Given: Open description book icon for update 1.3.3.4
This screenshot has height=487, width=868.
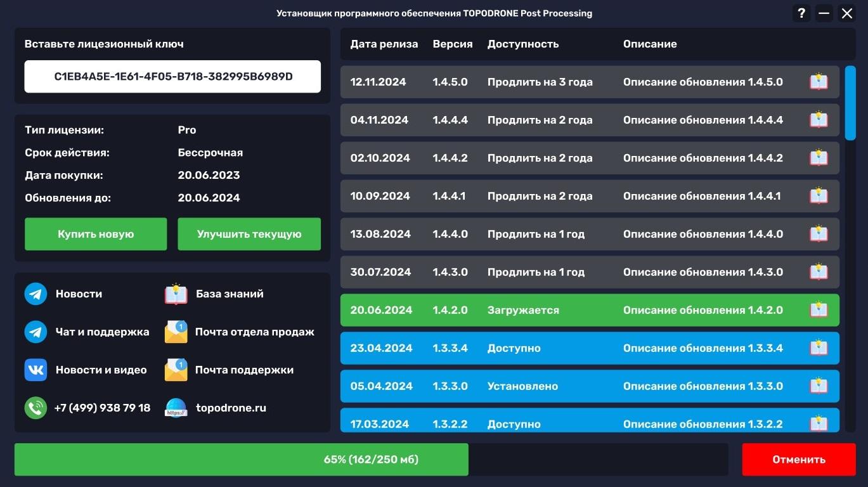Looking at the screenshot, I should [819, 348].
